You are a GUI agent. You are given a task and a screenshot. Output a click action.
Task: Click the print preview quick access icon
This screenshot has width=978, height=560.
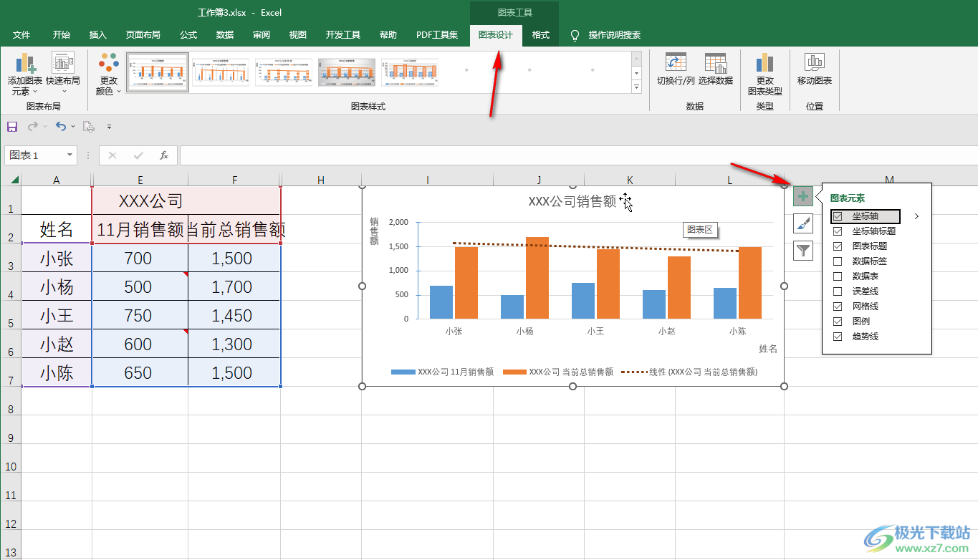click(89, 127)
